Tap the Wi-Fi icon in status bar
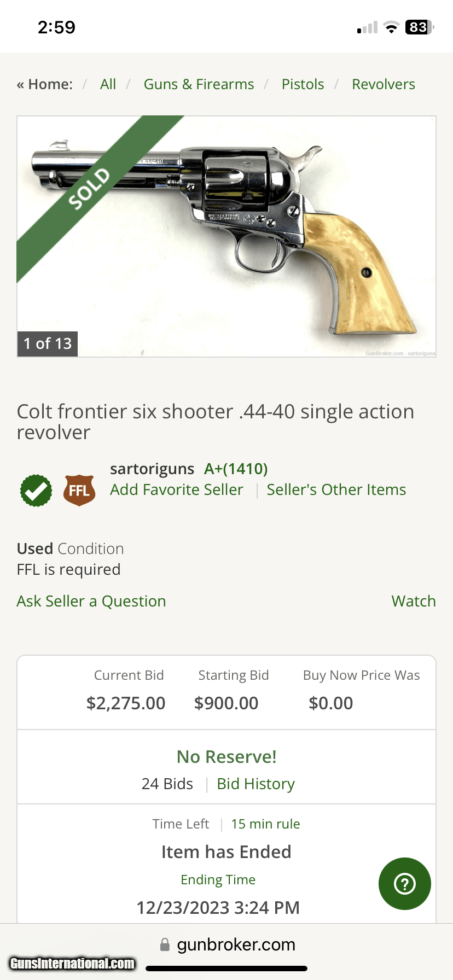 tap(391, 27)
